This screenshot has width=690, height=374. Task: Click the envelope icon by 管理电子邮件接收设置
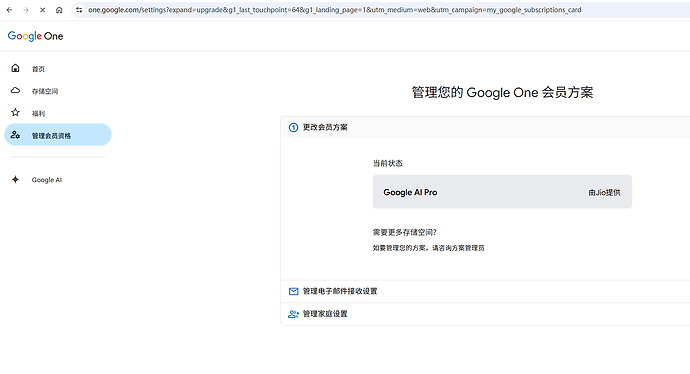[x=293, y=291]
